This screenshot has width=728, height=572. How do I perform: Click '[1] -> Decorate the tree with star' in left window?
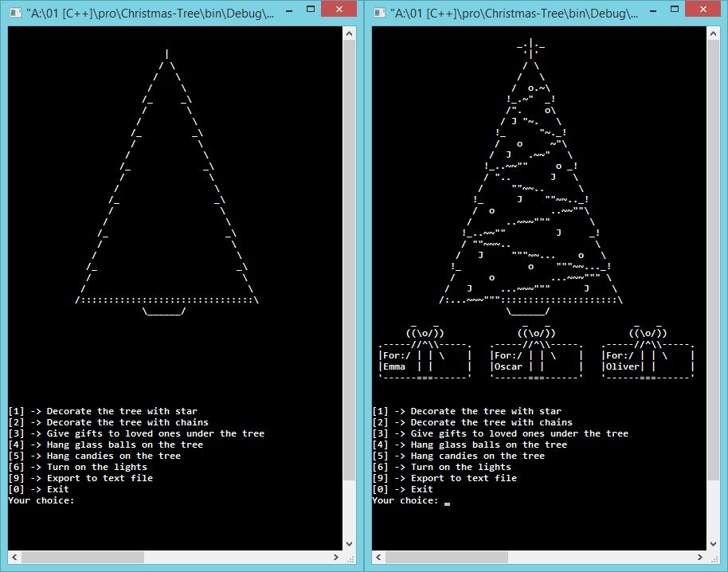[103, 411]
